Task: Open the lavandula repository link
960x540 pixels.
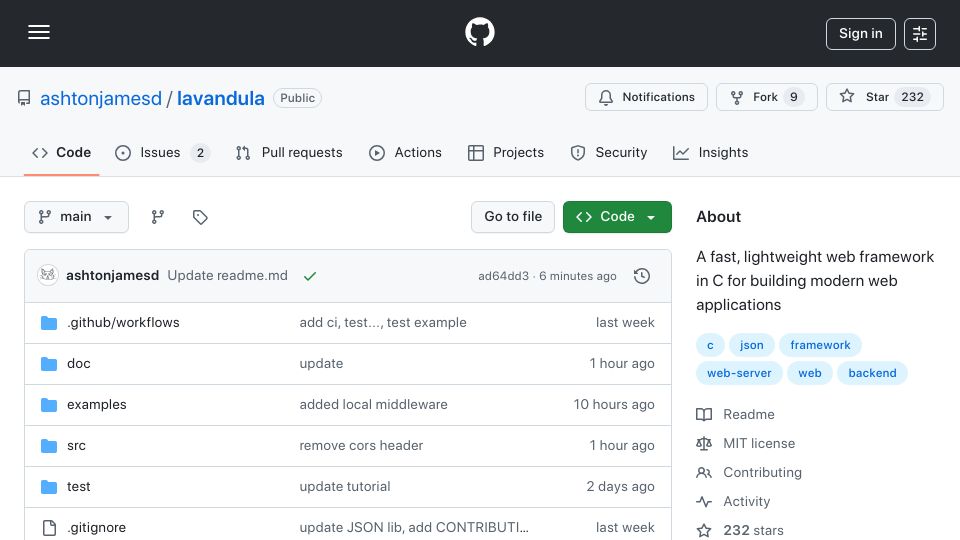Action: pyautogui.click(x=220, y=98)
